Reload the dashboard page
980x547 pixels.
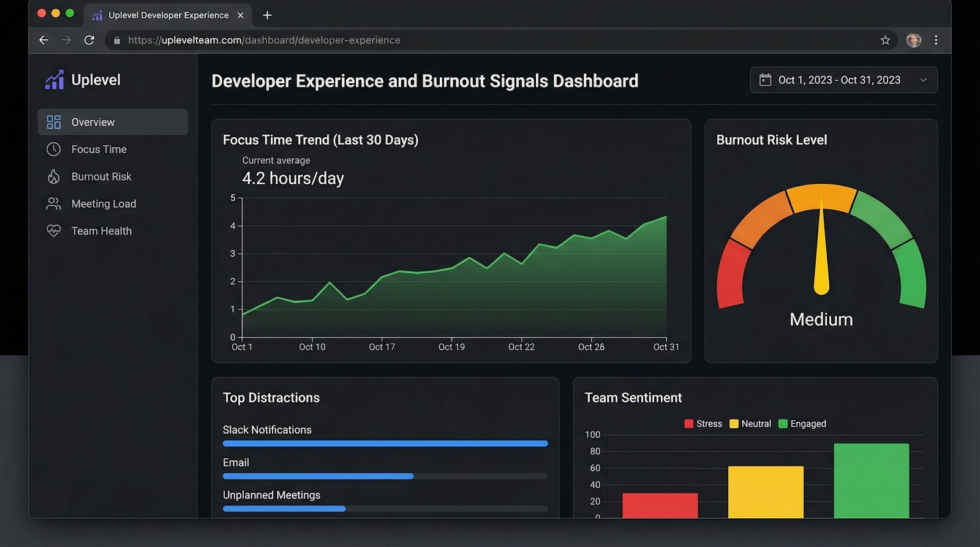(89, 40)
